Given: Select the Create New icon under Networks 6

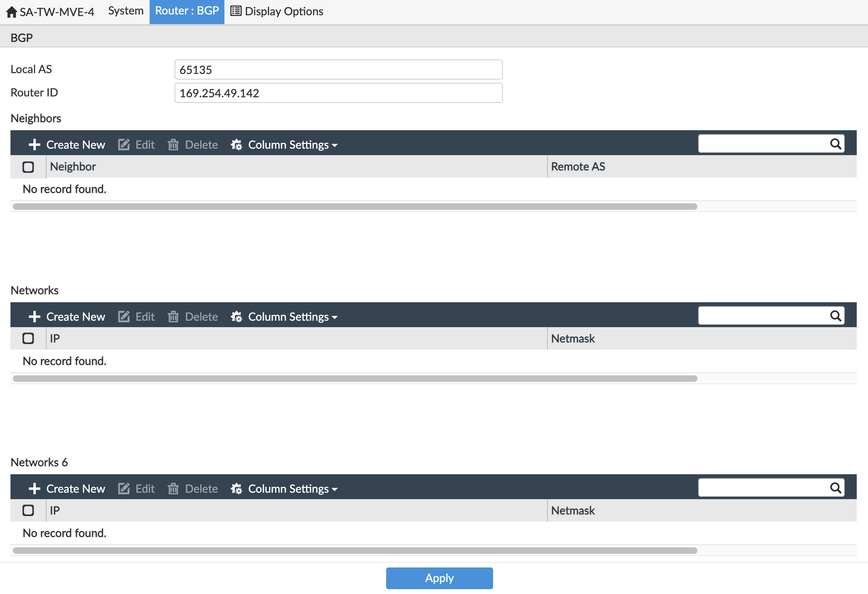Looking at the screenshot, I should click(x=35, y=489).
